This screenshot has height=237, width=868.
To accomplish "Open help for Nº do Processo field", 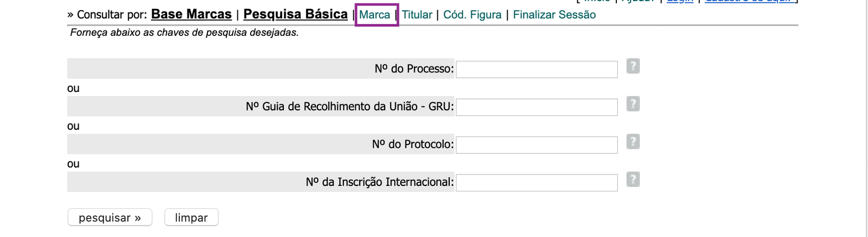I will pyautogui.click(x=633, y=66).
